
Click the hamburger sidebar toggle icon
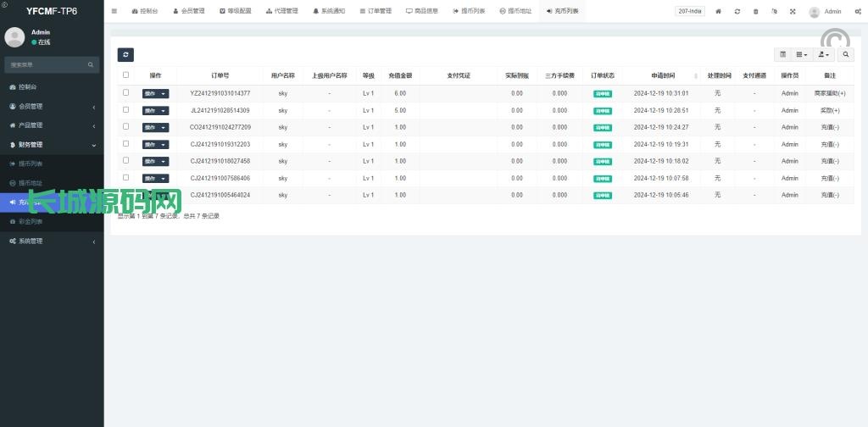(114, 11)
